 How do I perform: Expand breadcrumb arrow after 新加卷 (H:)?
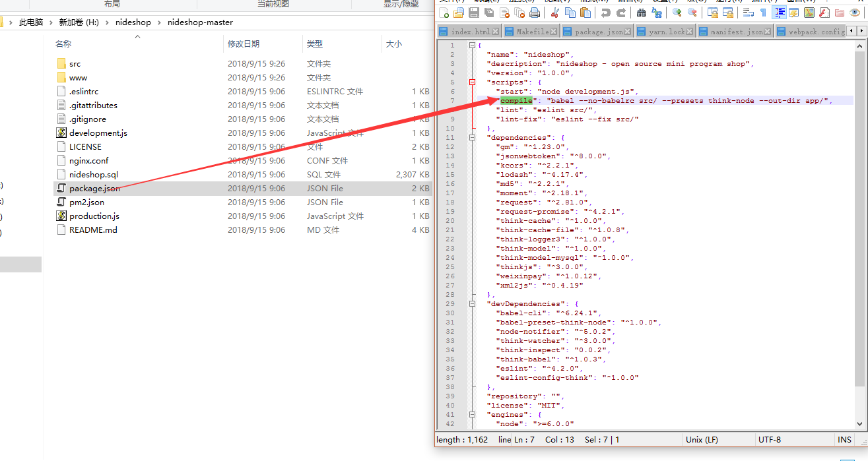[x=108, y=22]
